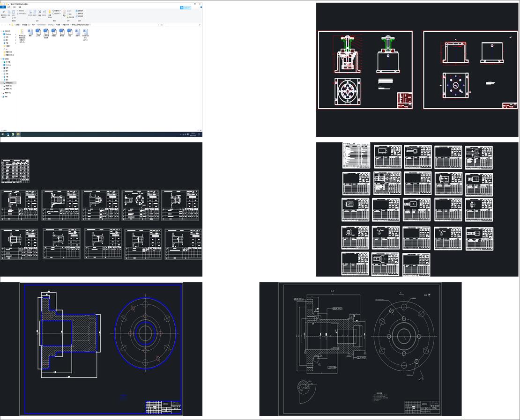This screenshot has height=420, width=520.
Task: Click the Desktop segment in address path
Action: click(x=51, y=25)
